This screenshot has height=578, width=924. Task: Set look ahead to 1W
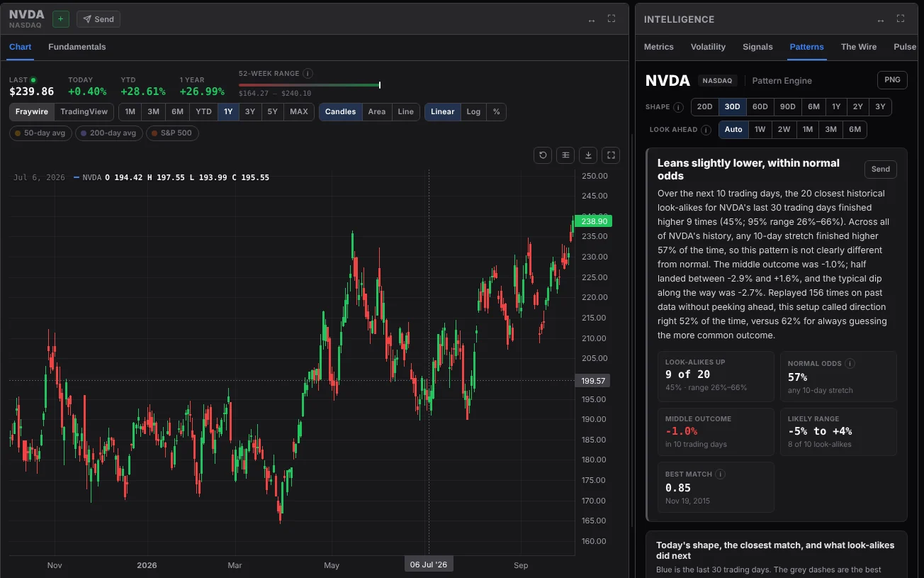pyautogui.click(x=760, y=130)
